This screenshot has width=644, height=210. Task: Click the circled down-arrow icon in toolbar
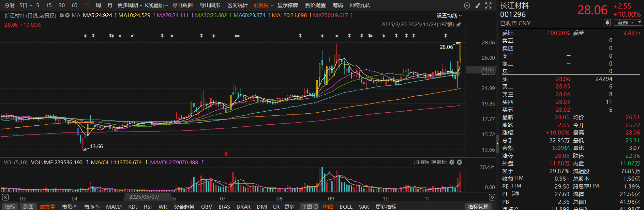click(x=467, y=5)
